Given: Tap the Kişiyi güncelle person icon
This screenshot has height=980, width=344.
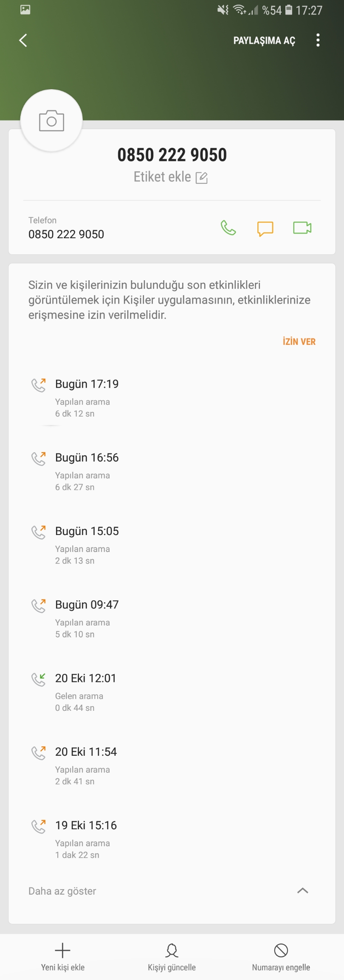Looking at the screenshot, I should click(x=172, y=951).
